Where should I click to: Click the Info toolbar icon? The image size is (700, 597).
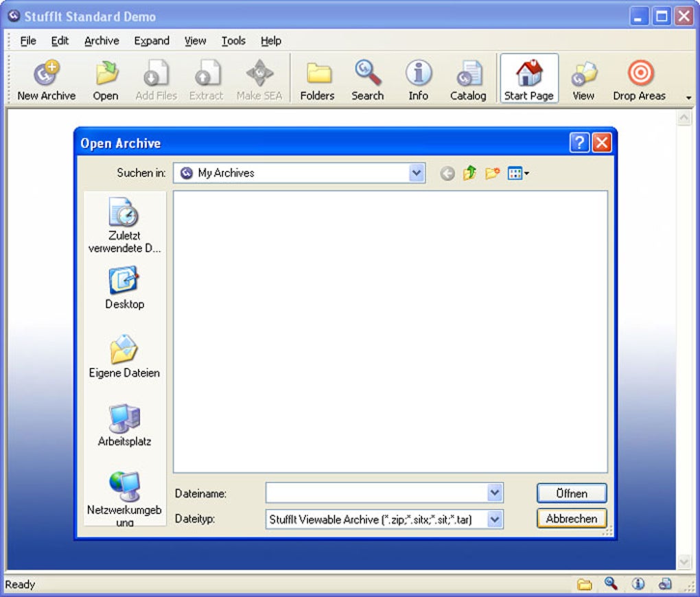[x=419, y=80]
